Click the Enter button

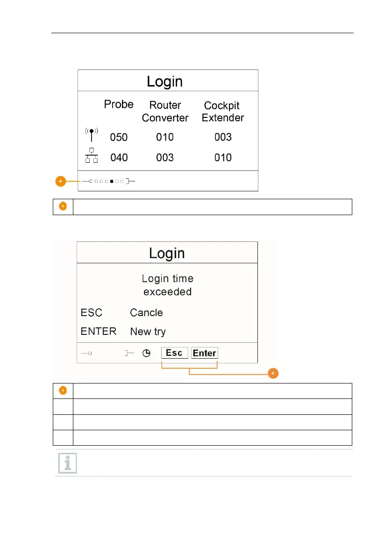point(204,353)
